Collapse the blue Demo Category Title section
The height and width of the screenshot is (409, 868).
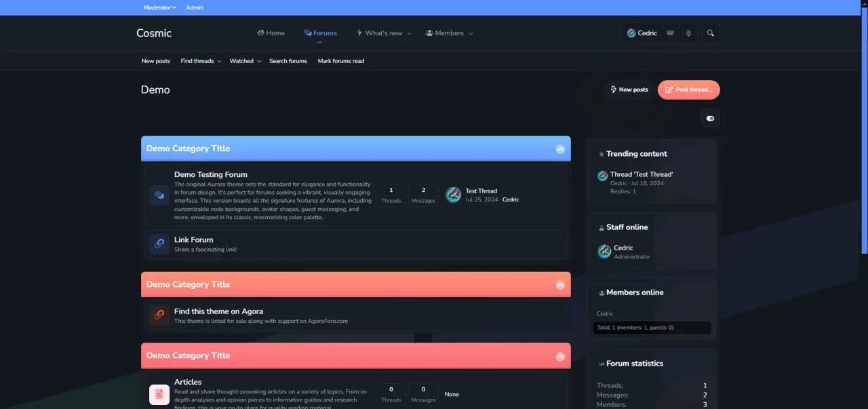560,149
